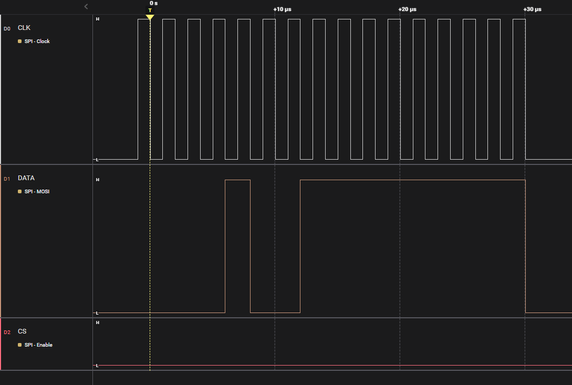572x385 pixels.
Task: Click the +10 µs time ruler label
Action: click(282, 9)
